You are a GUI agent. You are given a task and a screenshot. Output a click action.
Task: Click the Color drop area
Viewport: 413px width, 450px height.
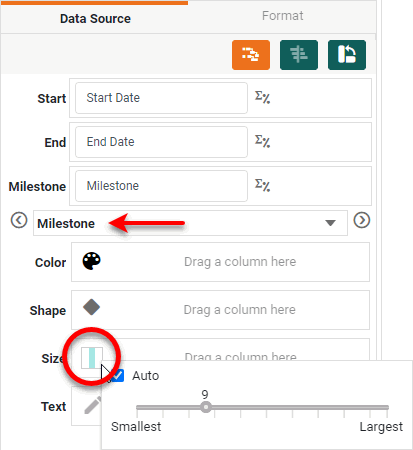pos(220,262)
